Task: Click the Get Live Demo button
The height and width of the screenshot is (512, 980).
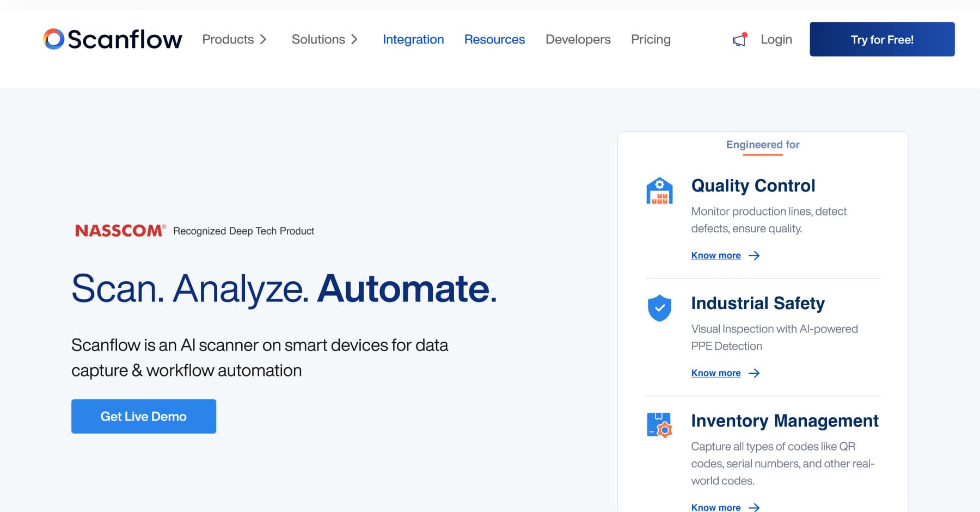Action: (x=144, y=416)
